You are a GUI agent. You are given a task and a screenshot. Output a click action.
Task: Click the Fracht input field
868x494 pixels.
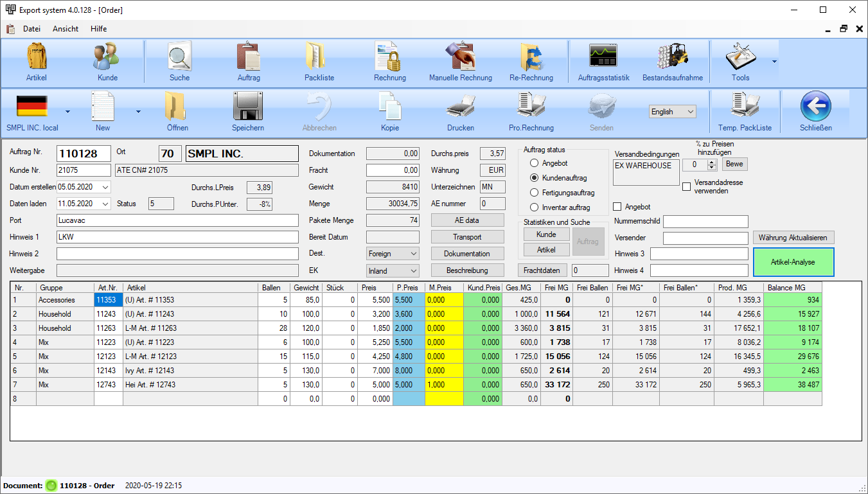pyautogui.click(x=393, y=170)
